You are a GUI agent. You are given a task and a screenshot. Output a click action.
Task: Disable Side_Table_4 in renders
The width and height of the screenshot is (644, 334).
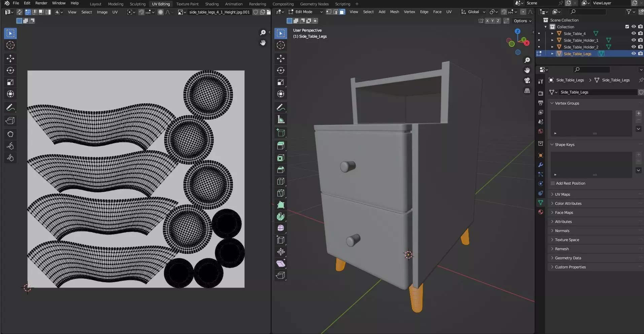(x=640, y=33)
